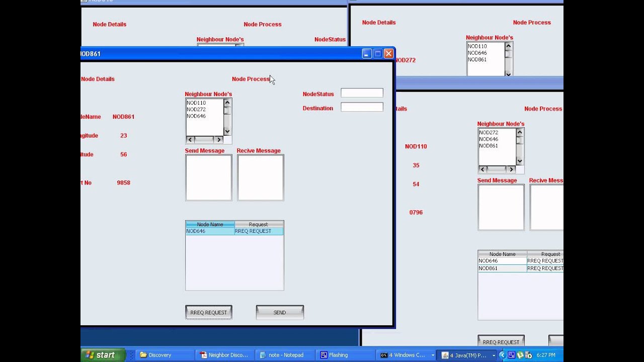Select the RREQ REQUEST cell in NOD861 table

259,231
